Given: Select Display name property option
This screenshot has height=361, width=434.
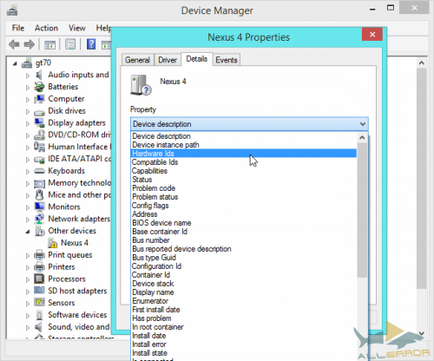Looking at the screenshot, I should 244,292.
